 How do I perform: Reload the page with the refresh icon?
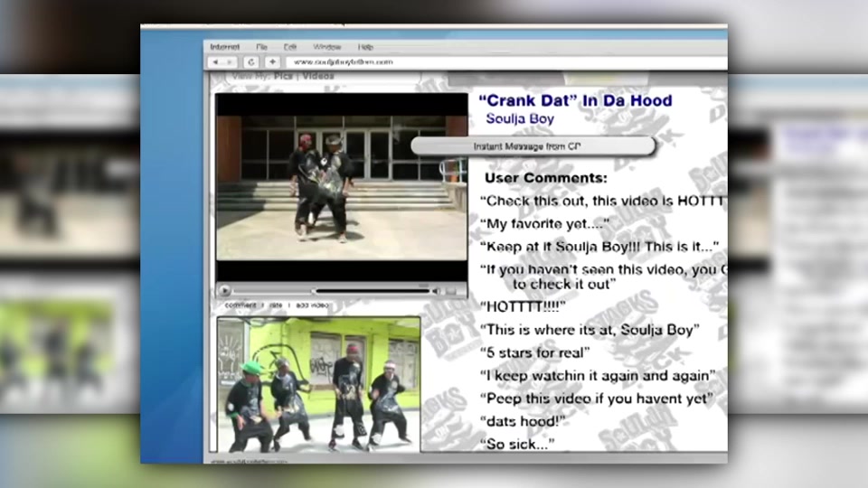point(250,62)
